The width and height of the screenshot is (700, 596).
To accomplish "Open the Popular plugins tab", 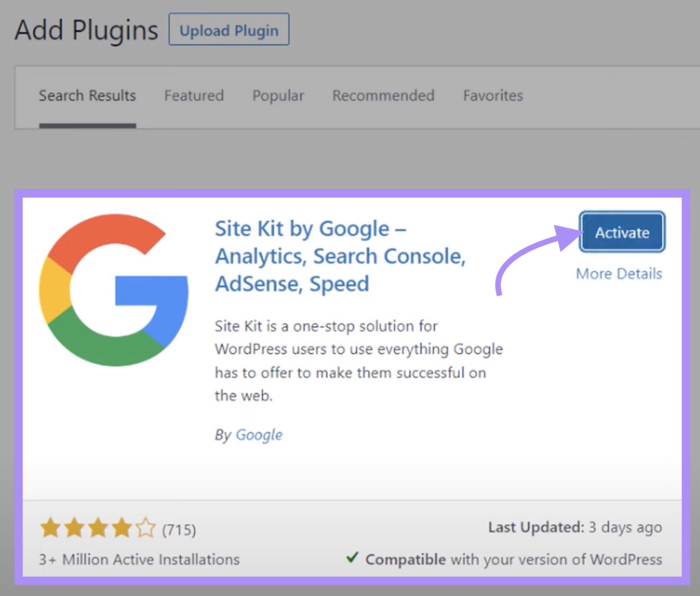I will coord(278,96).
